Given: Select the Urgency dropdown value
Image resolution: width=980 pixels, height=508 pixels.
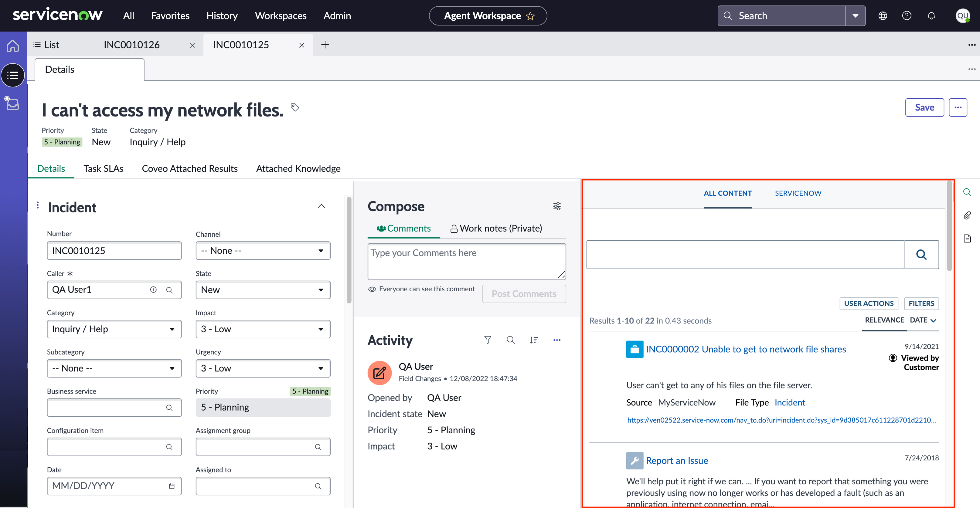Looking at the screenshot, I should tap(262, 368).
